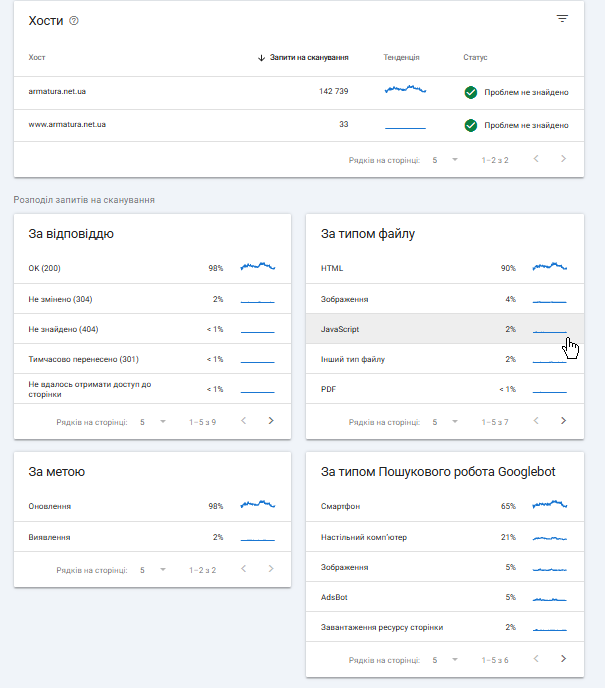Open the armatura.net.ua host row
Screen dimensions: 605x688
[x=299, y=93]
